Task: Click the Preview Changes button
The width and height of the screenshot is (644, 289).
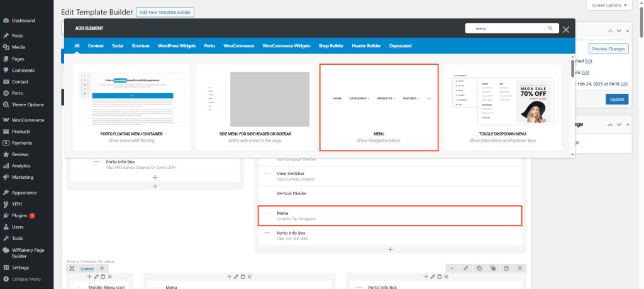Action: coord(608,48)
